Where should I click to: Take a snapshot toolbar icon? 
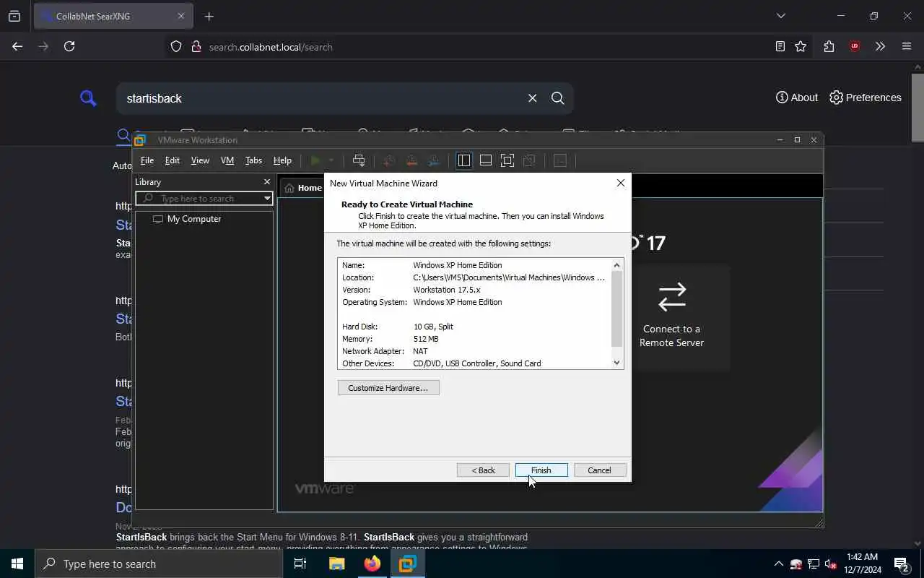click(389, 160)
